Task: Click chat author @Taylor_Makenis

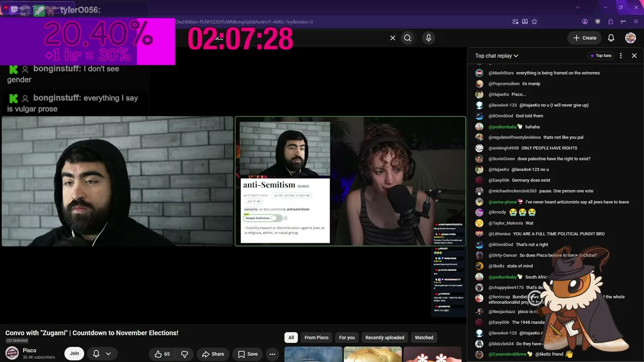Action: (x=506, y=223)
